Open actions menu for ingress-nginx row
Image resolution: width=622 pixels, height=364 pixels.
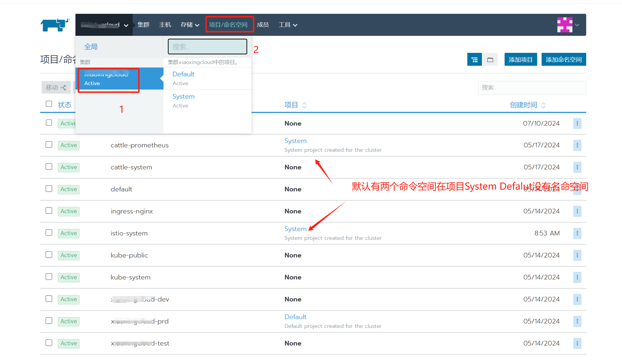point(577,211)
